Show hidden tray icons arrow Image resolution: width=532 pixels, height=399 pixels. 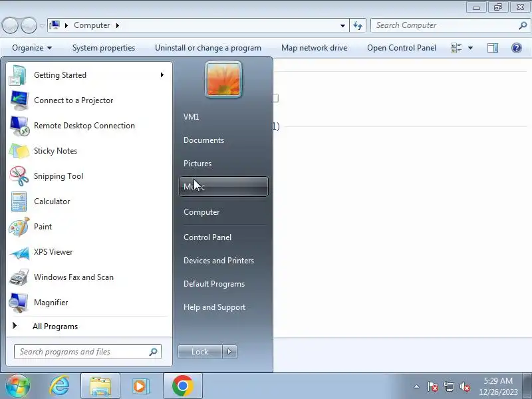(417, 386)
